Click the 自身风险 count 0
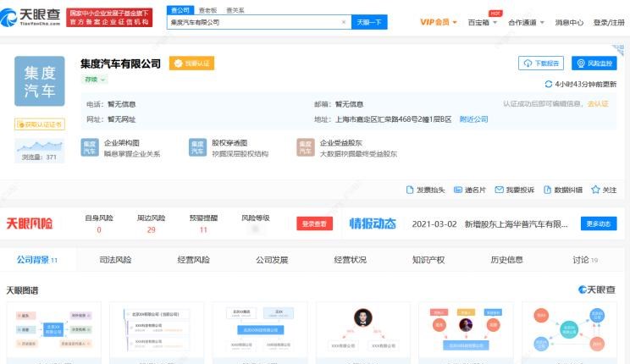 (x=99, y=229)
